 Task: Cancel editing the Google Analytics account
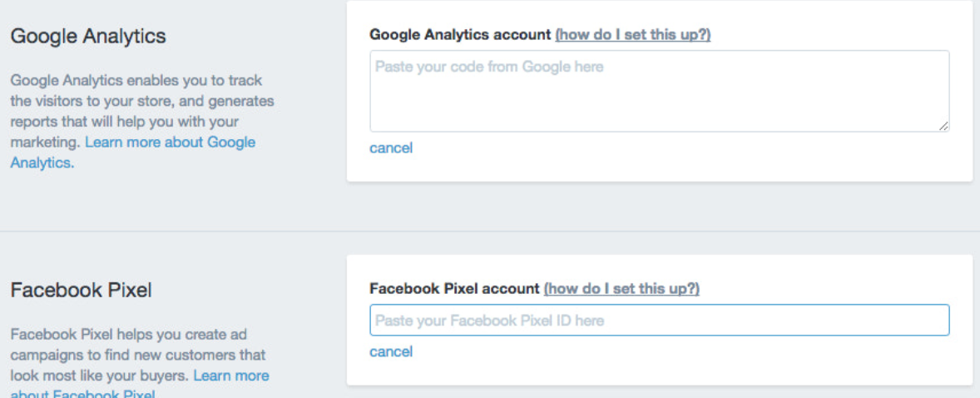click(x=391, y=148)
